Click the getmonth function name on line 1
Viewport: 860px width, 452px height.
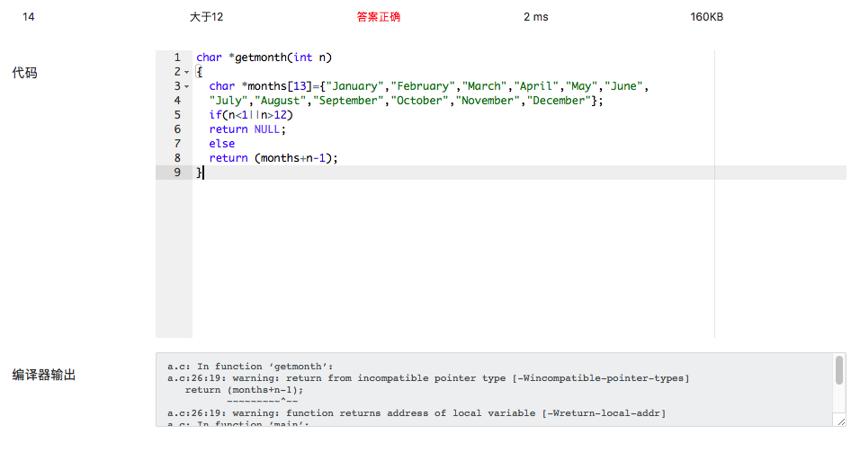[261, 58]
